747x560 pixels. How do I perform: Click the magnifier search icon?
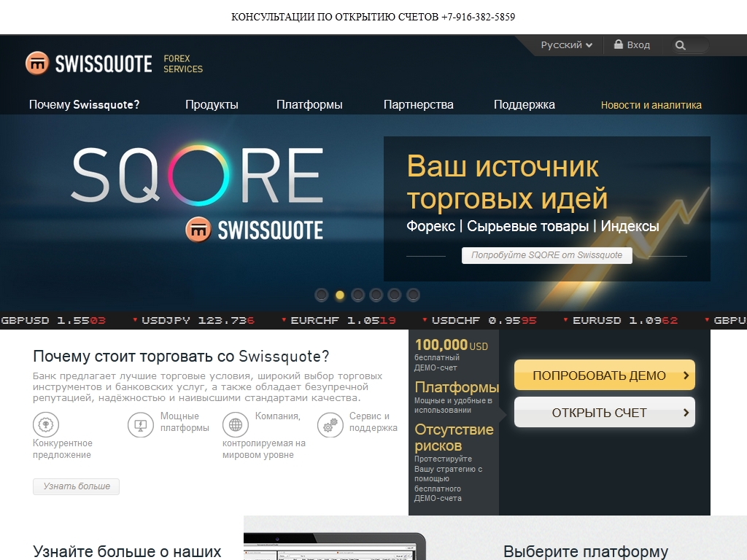click(x=681, y=45)
